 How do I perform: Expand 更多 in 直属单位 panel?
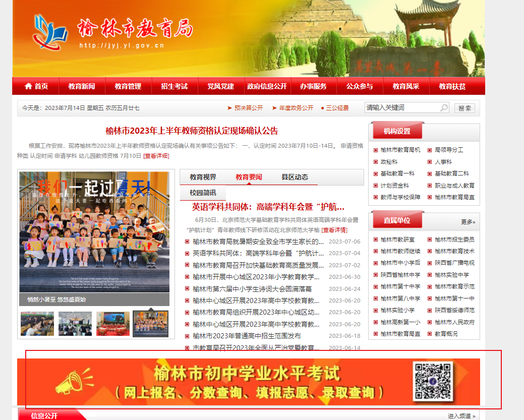468,222
